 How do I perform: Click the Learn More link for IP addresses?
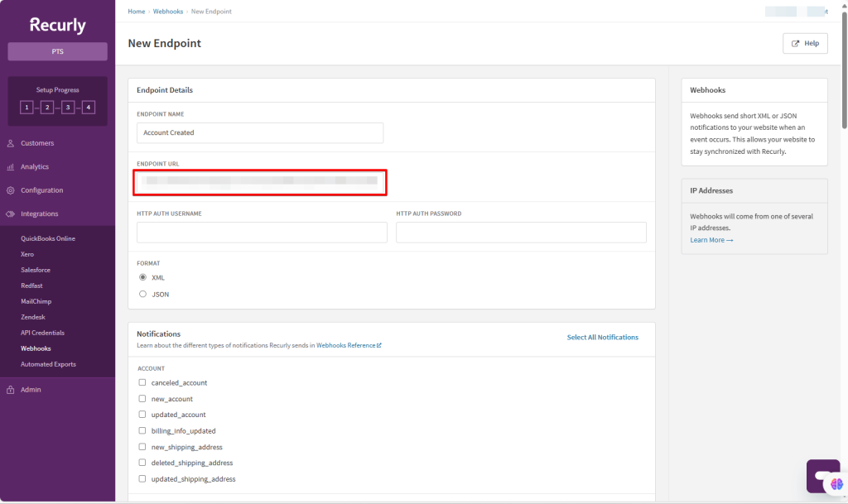711,240
